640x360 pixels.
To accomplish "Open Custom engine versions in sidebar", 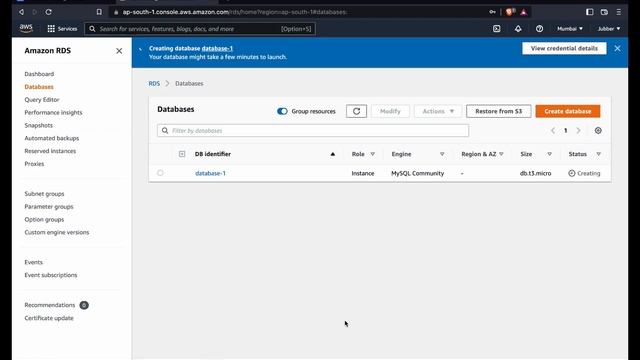I will [56, 232].
